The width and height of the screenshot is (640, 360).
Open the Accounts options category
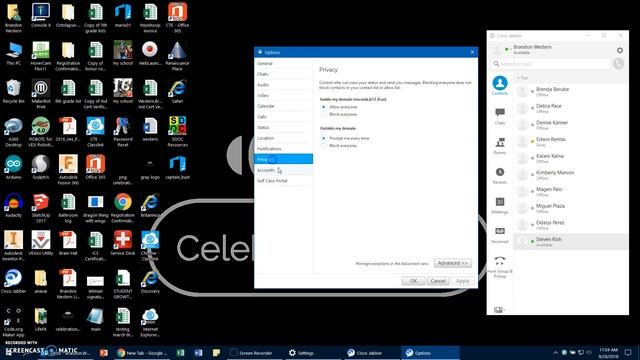pyautogui.click(x=283, y=170)
